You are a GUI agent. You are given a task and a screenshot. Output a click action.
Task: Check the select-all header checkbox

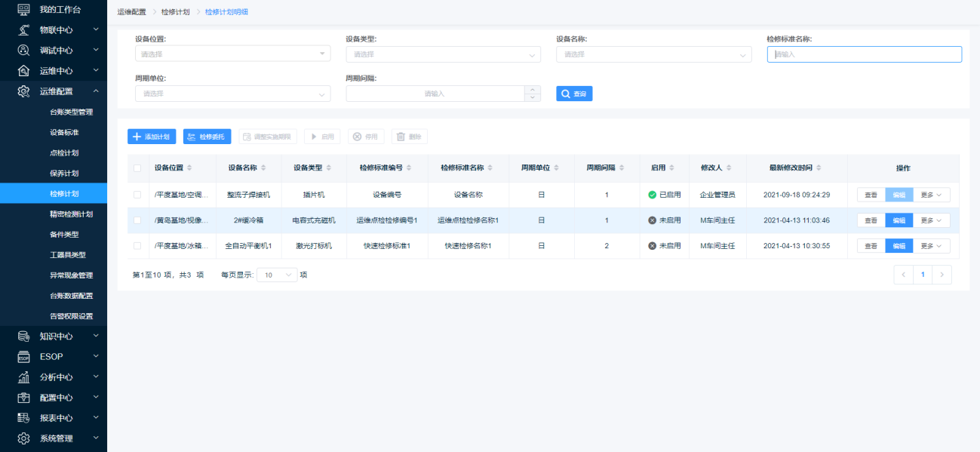click(137, 168)
